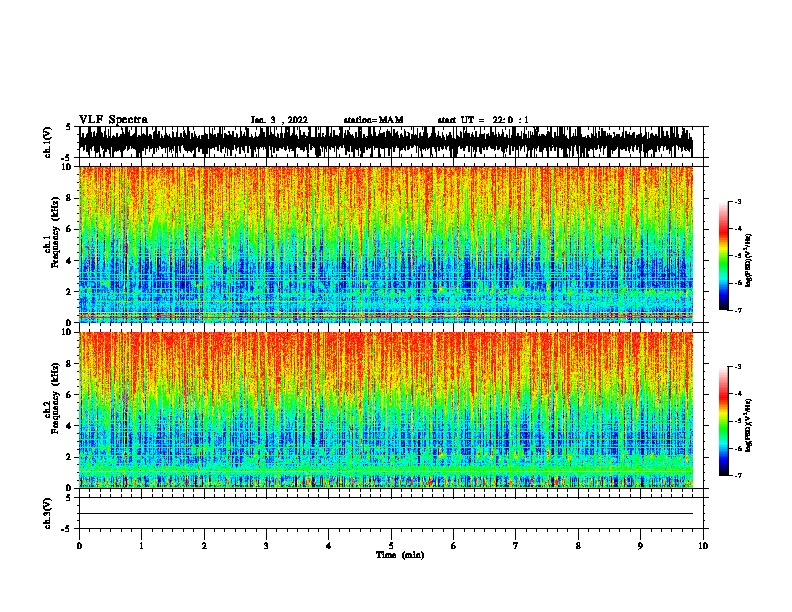Image resolution: width=792 pixels, height=612 pixels.
Task: Click the ch.1 frequency axis "4" tick label
Action: tap(69, 261)
